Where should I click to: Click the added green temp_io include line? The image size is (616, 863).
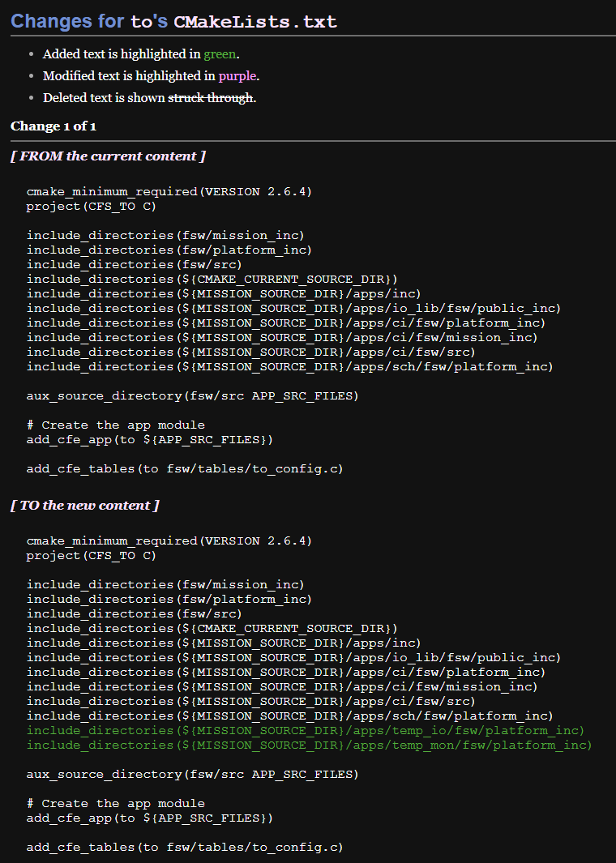306,731
